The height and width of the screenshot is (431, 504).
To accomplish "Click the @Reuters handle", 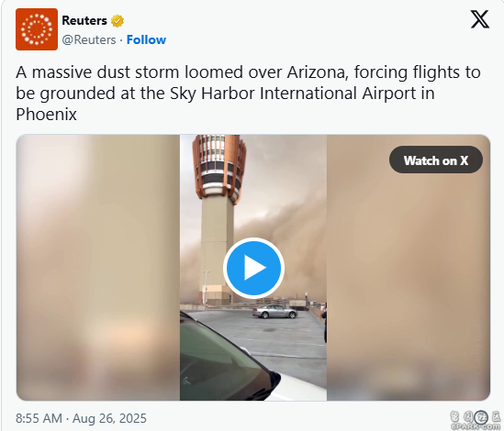I will [x=89, y=39].
